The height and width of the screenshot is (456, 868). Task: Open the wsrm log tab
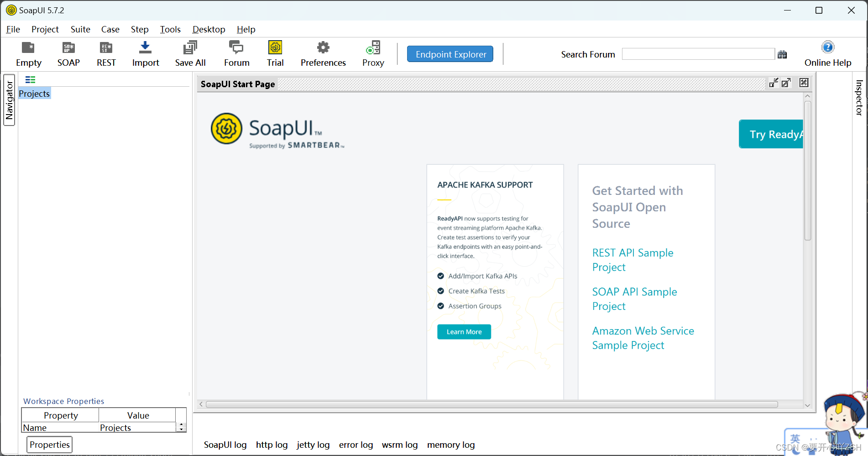(x=400, y=445)
